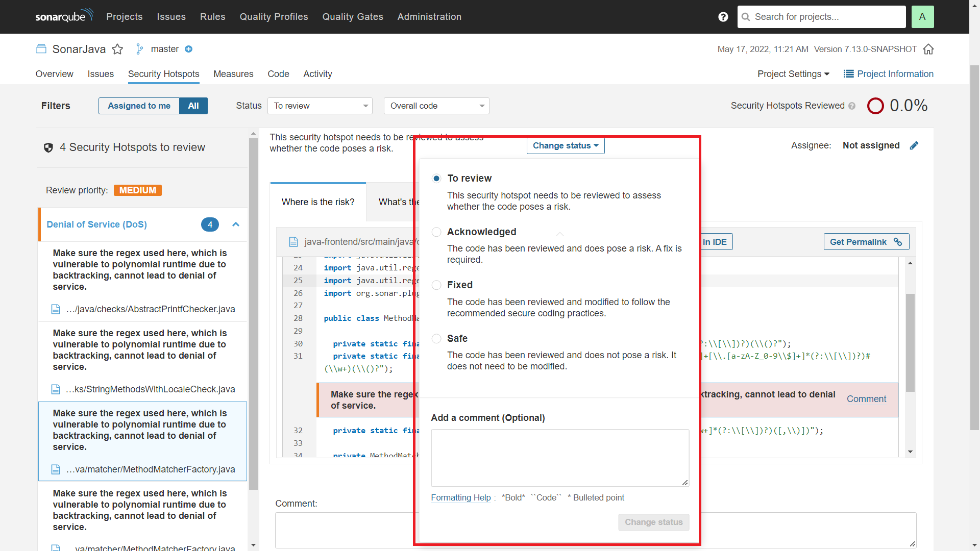Viewport: 980px width, 551px height.
Task: Click the Security Hotspots Reviewed help icon
Action: point(852,106)
